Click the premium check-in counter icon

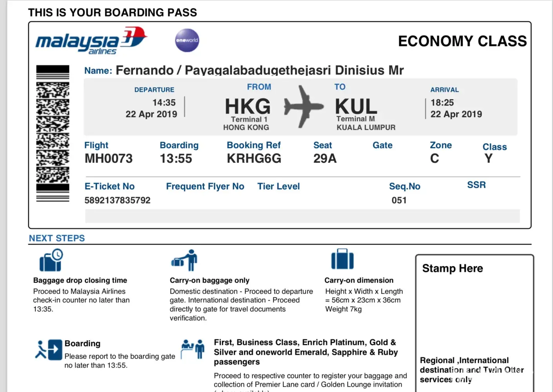(x=193, y=348)
